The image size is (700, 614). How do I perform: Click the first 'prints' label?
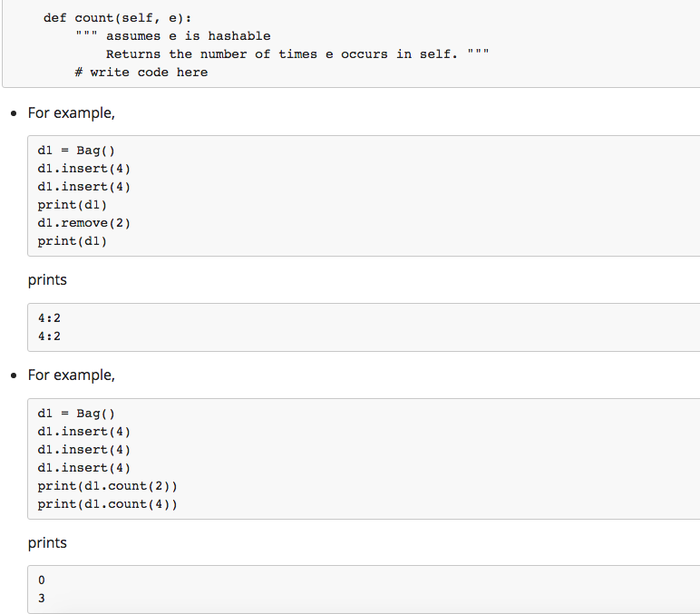(47, 280)
